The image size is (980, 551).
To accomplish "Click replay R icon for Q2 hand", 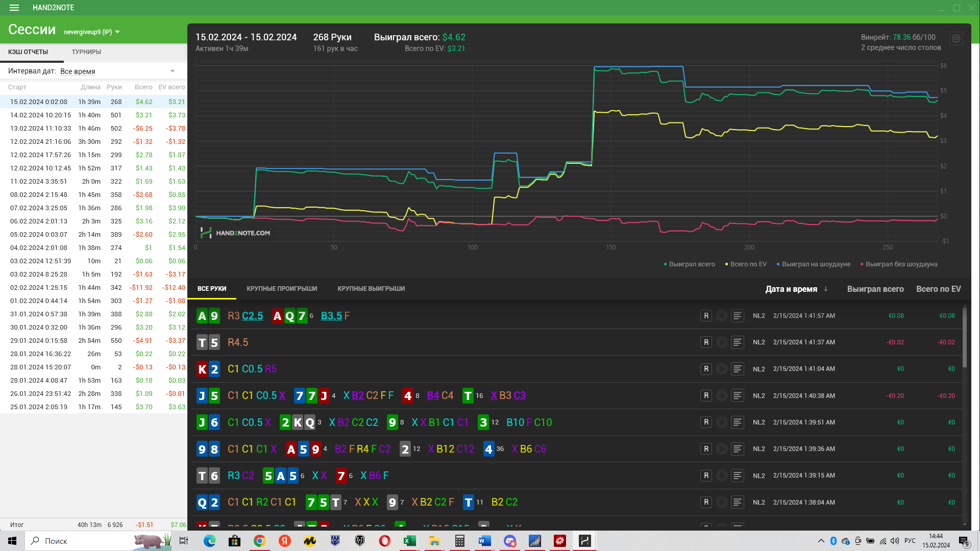I will [706, 502].
